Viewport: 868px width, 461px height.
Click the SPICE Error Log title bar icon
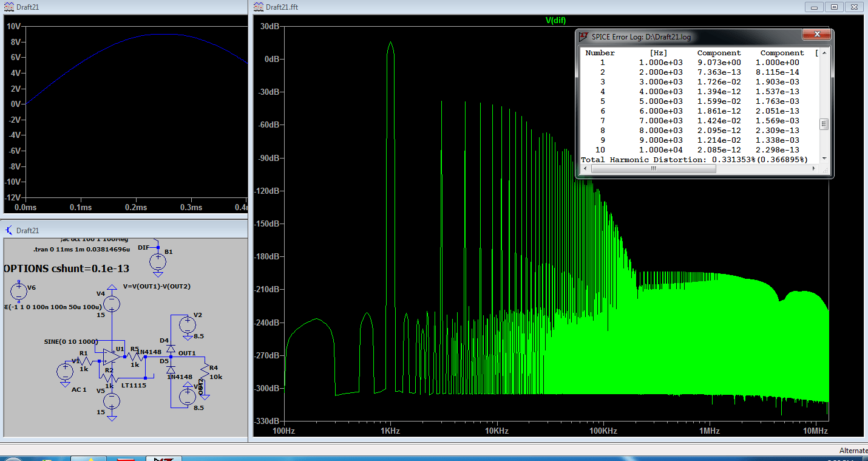(584, 36)
